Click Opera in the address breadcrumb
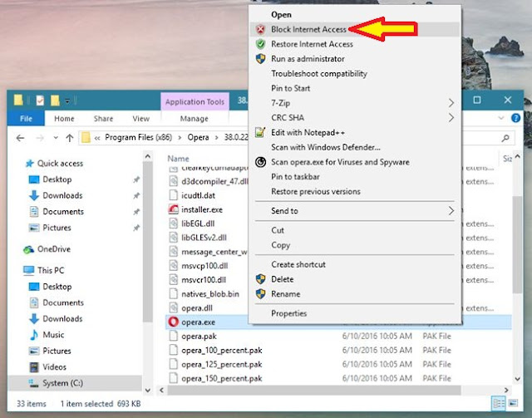Screen dimensions: 532x418 198,137
